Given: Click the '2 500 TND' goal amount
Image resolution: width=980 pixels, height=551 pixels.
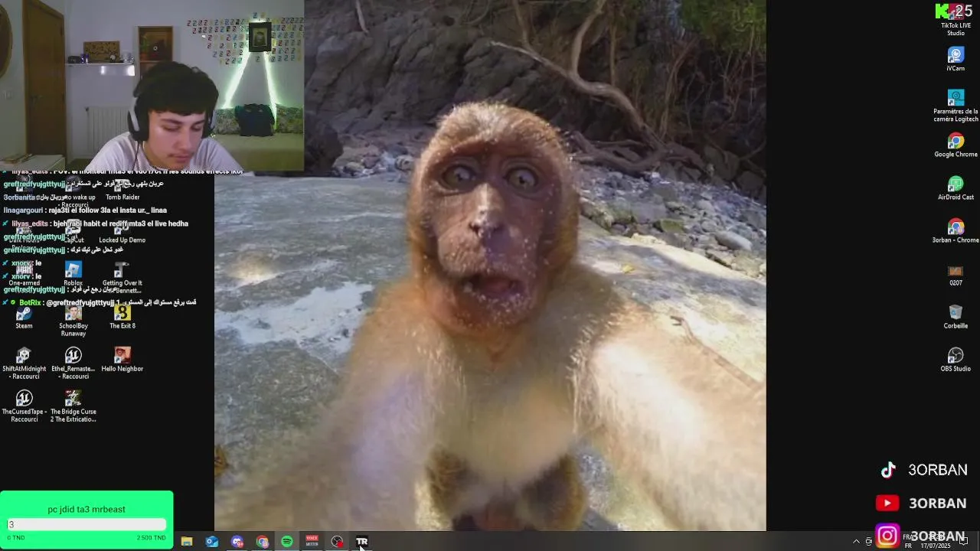Looking at the screenshot, I should pyautogui.click(x=151, y=538).
